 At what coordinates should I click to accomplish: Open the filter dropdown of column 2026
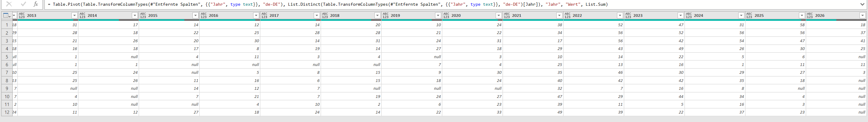(863, 15)
